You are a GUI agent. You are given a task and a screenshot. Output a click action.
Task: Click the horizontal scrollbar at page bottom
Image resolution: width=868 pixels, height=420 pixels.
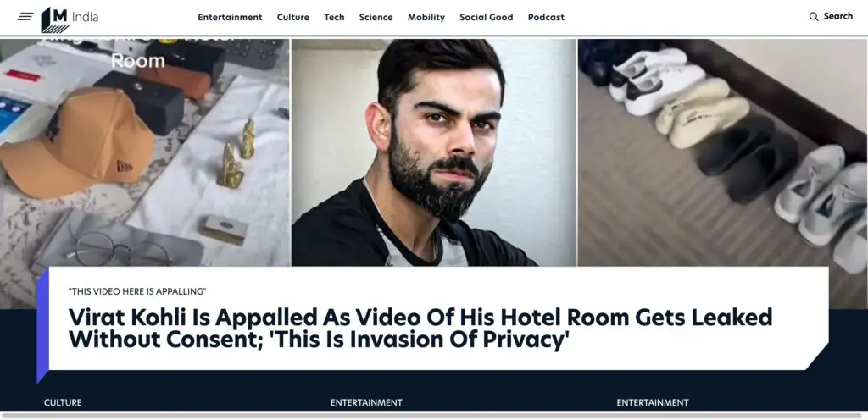[x=431, y=416]
